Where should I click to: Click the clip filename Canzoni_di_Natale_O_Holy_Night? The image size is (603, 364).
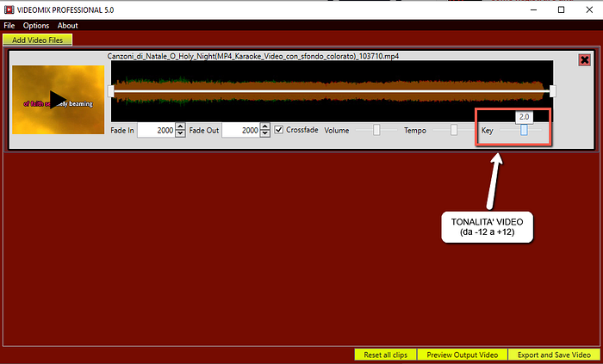point(252,56)
